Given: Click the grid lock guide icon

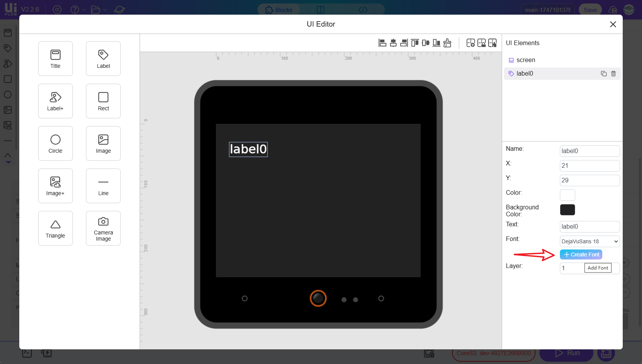Looking at the screenshot, I should tap(482, 43).
